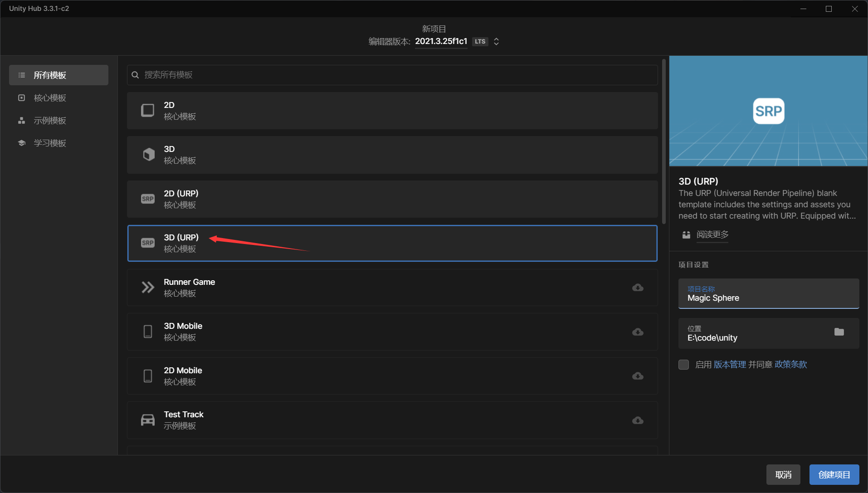Click the download icon on 2D Mobile template
The width and height of the screenshot is (868, 493).
pyautogui.click(x=638, y=376)
